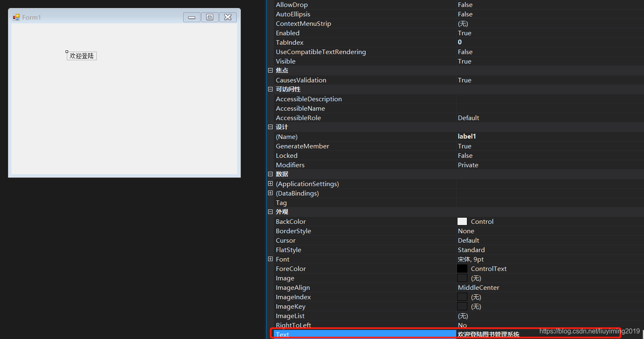
Task: Click the Form1 window icon
Action: click(x=16, y=17)
